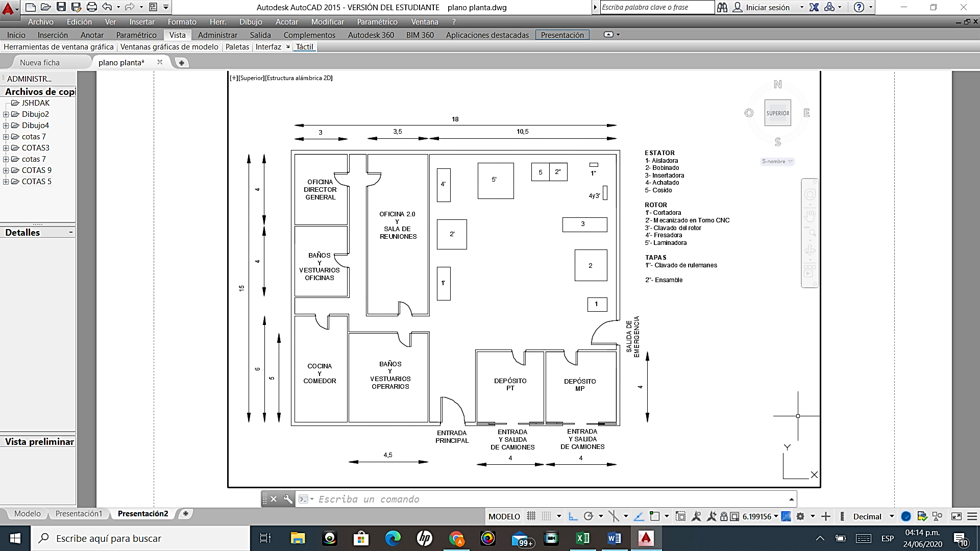
Task: Click the blue annotation monitor icon
Action: [x=786, y=516]
